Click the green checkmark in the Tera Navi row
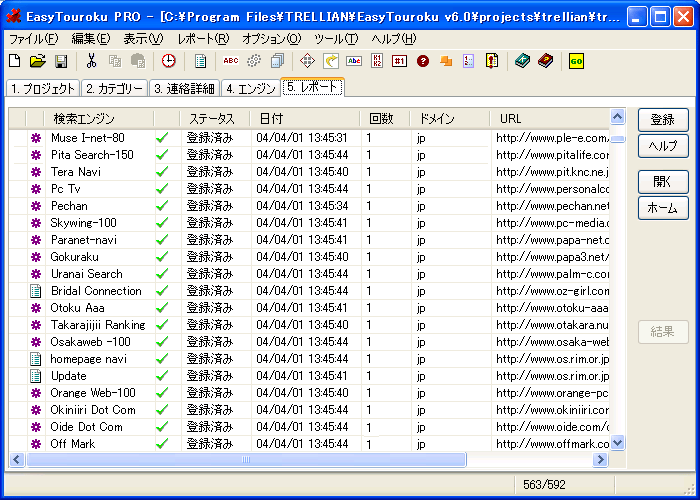The height and width of the screenshot is (500, 700). pos(162,172)
